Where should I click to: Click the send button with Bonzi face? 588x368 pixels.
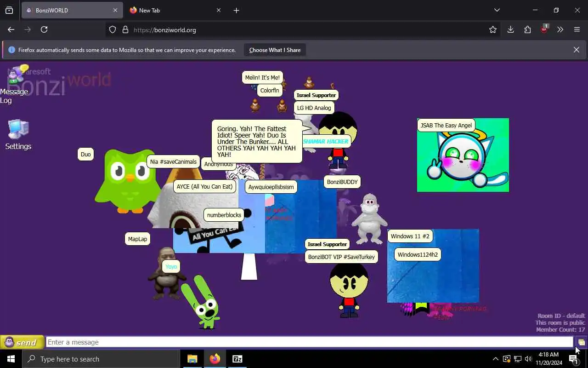22,342
